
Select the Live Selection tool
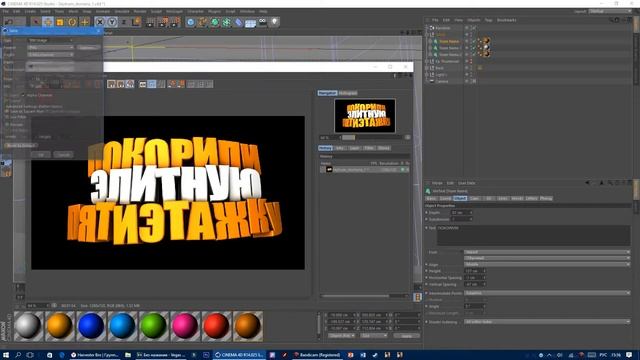click(x=36, y=22)
